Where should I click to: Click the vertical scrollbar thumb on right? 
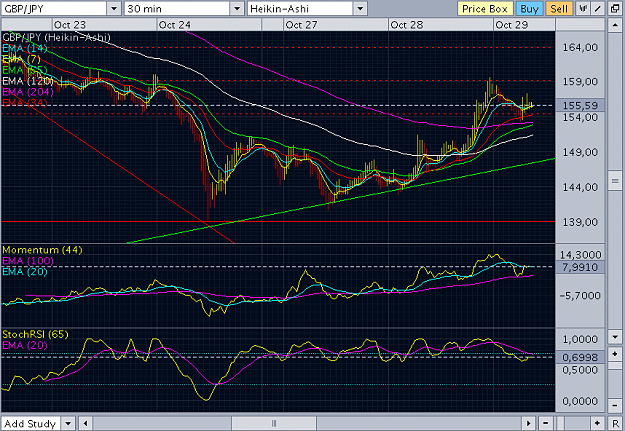[x=615, y=181]
